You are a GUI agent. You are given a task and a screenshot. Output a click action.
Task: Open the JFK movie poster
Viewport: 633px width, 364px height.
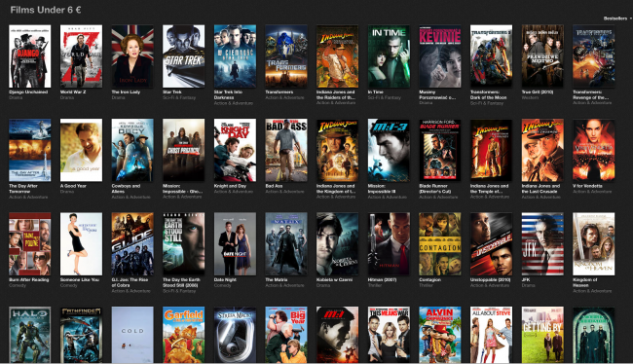[x=542, y=244]
